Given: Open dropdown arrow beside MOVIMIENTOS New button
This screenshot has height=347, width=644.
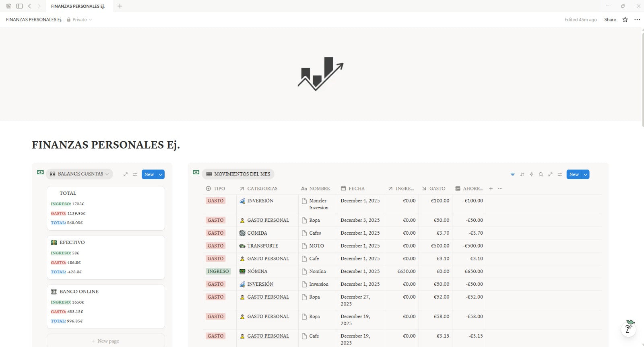Looking at the screenshot, I should point(586,174).
